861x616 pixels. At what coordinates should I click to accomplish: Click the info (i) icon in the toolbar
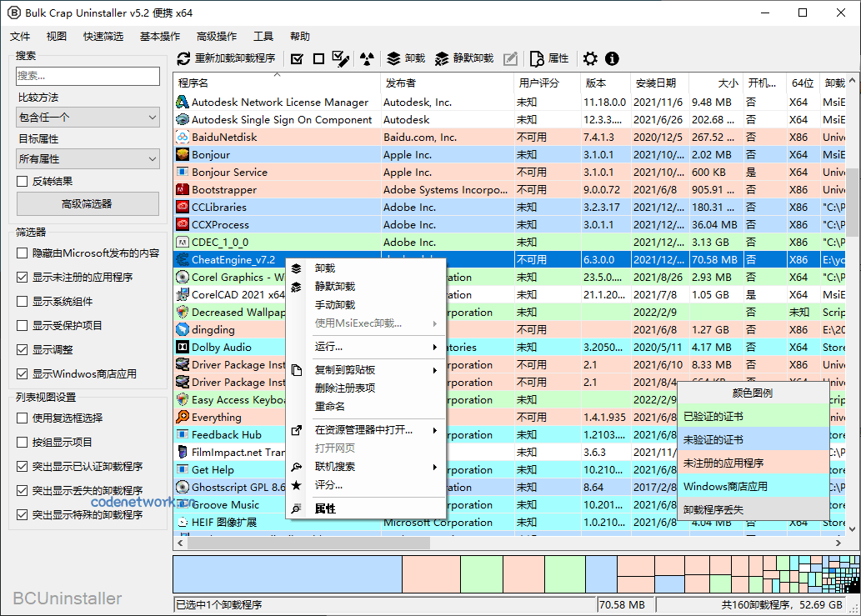[x=612, y=58]
